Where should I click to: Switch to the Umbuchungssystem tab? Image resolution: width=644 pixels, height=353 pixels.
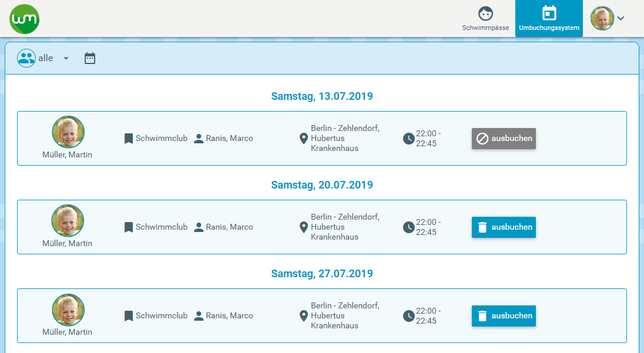(x=549, y=18)
